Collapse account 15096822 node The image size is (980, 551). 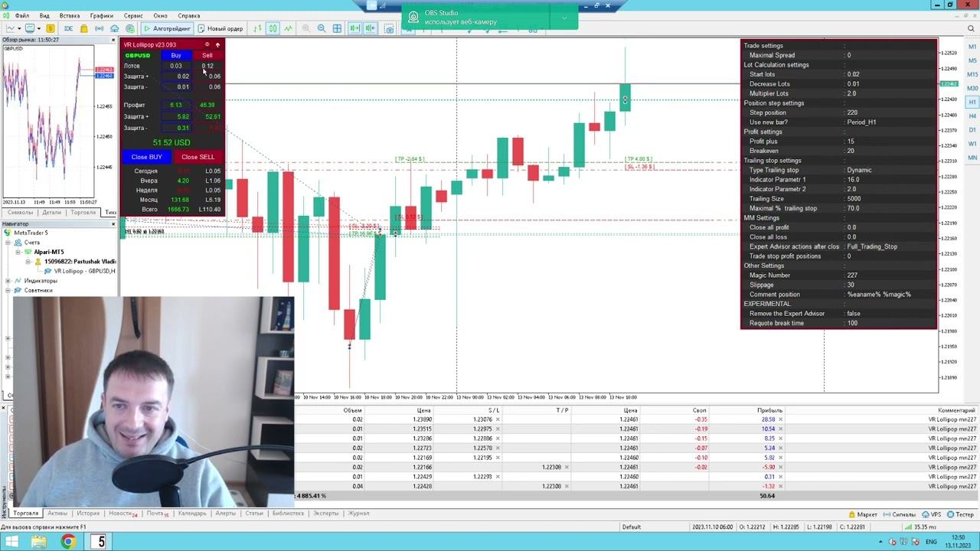pyautogui.click(x=28, y=262)
